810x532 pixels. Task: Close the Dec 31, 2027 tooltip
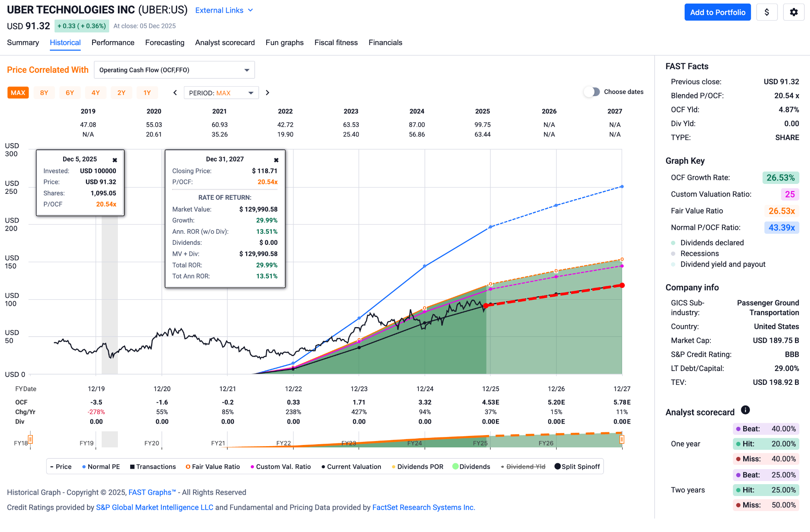point(276,160)
